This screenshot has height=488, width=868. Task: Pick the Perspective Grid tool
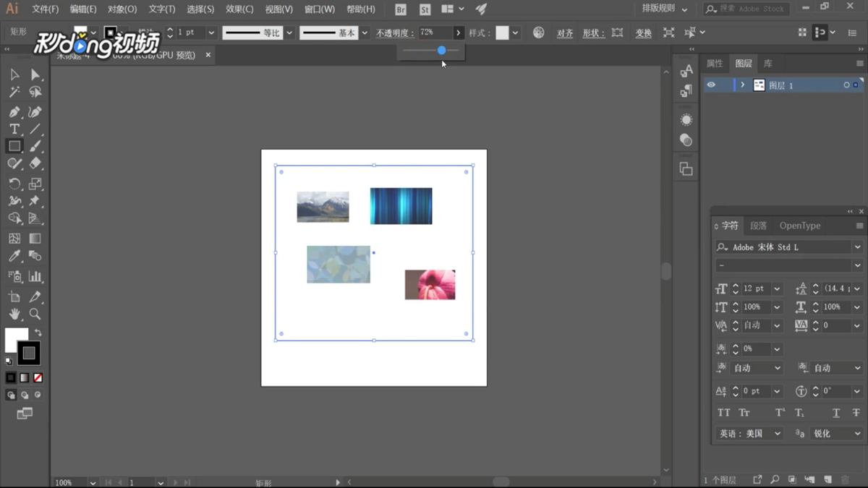[35, 218]
